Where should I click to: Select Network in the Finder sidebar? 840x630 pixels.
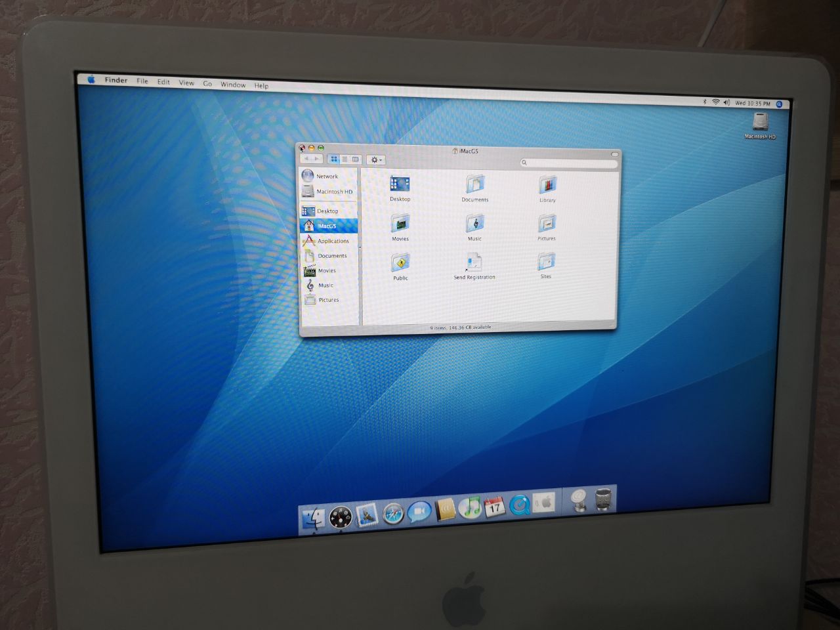point(329,176)
